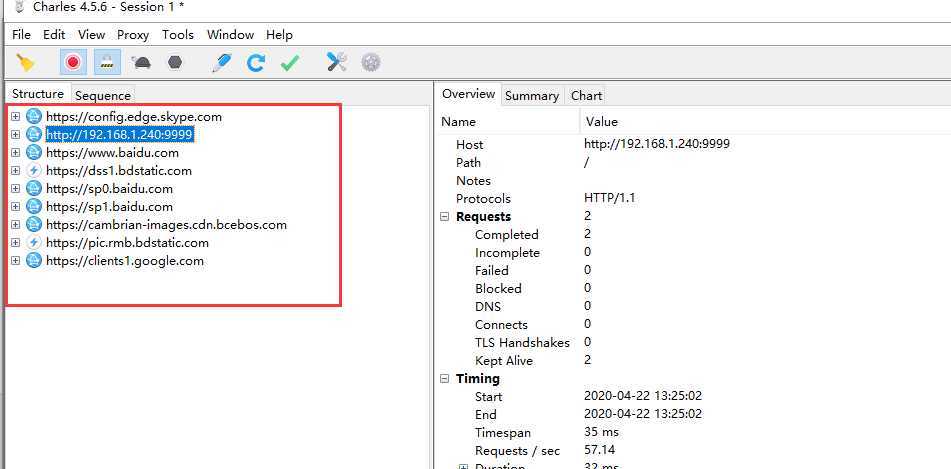Expand the dss1.bdstatic.com node
Viewport: 951px width, 469px height.
(16, 170)
